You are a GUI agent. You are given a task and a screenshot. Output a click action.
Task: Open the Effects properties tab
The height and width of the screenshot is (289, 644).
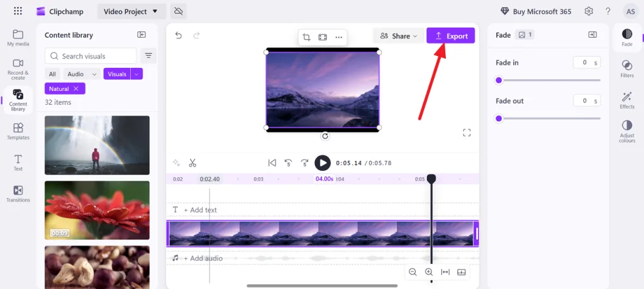627,100
